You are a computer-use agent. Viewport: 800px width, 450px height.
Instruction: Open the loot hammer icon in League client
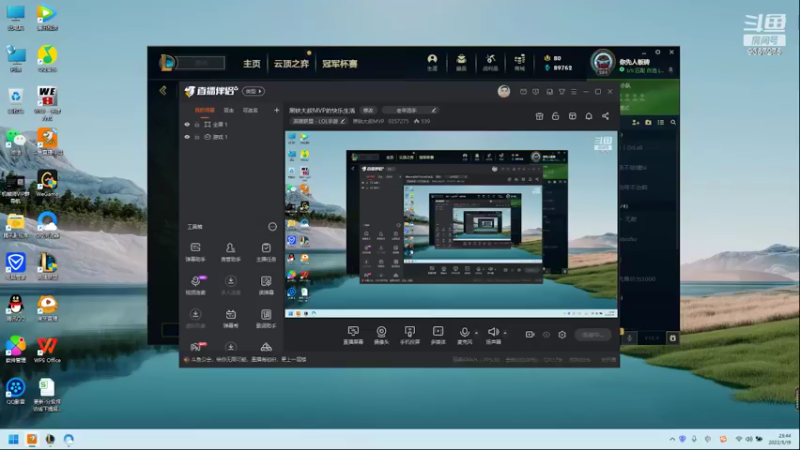490,62
